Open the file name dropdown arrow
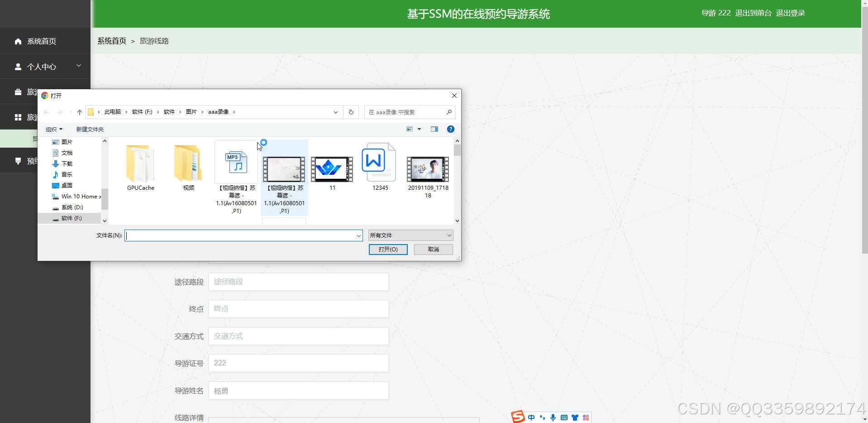Screen dimensions: 868x423 coord(359,236)
